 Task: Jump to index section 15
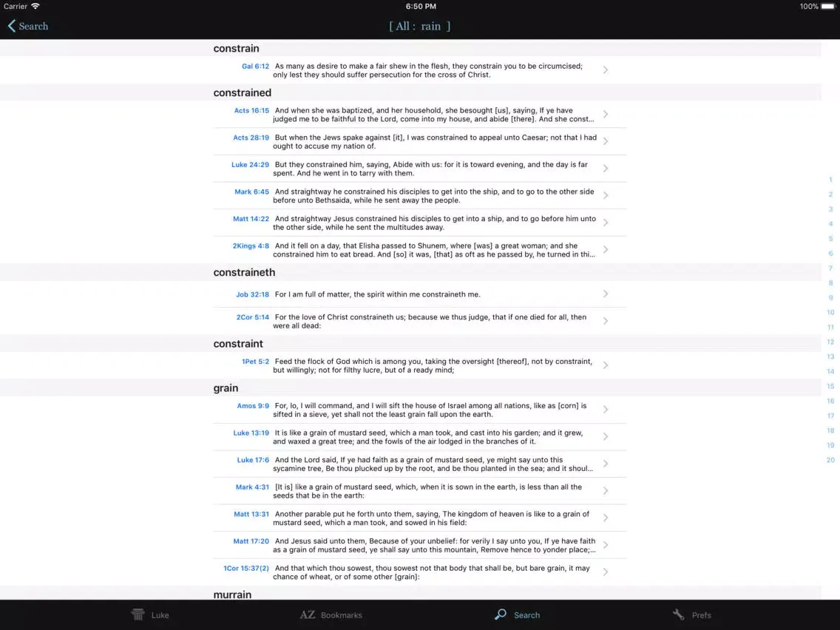coord(830,387)
